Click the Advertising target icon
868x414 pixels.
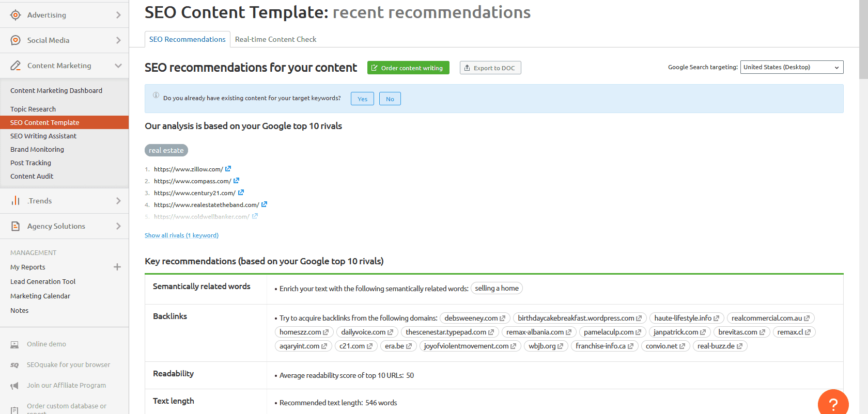coord(16,15)
